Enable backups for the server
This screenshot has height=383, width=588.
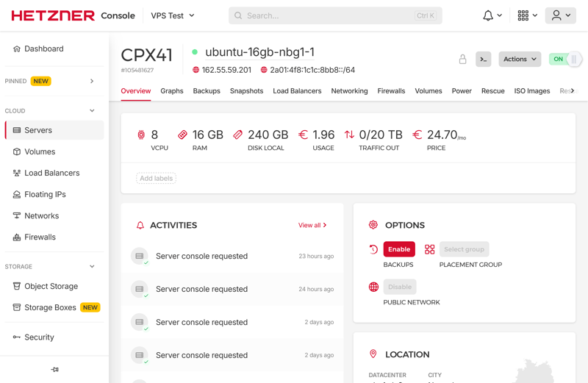coord(398,249)
